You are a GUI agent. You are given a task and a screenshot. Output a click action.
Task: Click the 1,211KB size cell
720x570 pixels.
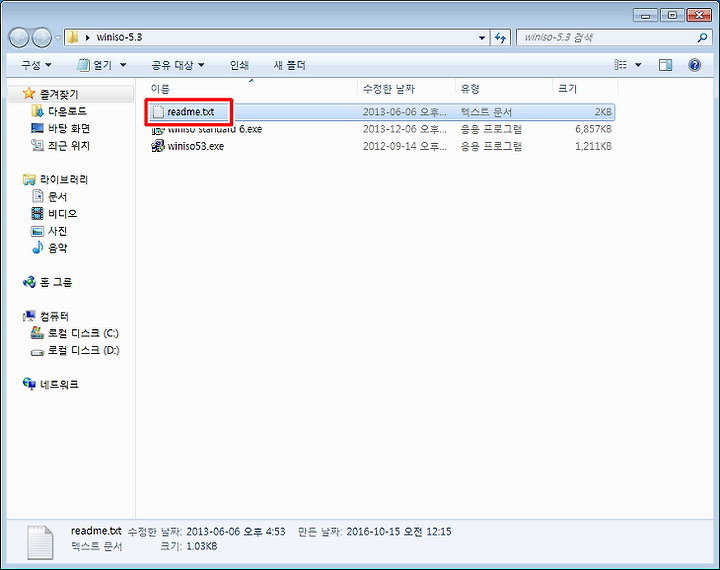tap(593, 146)
